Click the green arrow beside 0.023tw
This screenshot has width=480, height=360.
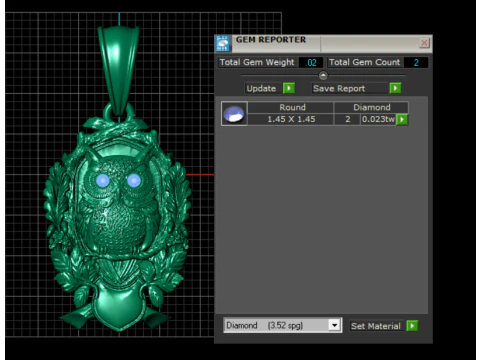coord(402,119)
